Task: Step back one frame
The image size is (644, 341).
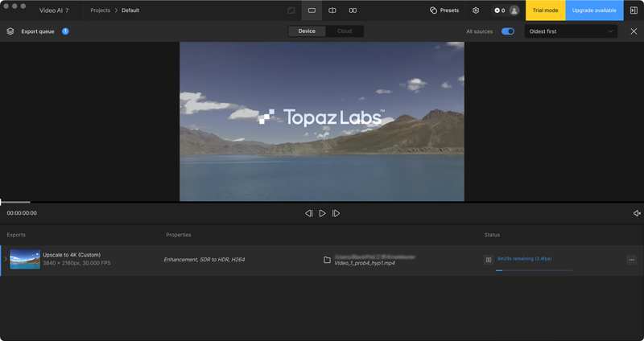Action: tap(309, 213)
